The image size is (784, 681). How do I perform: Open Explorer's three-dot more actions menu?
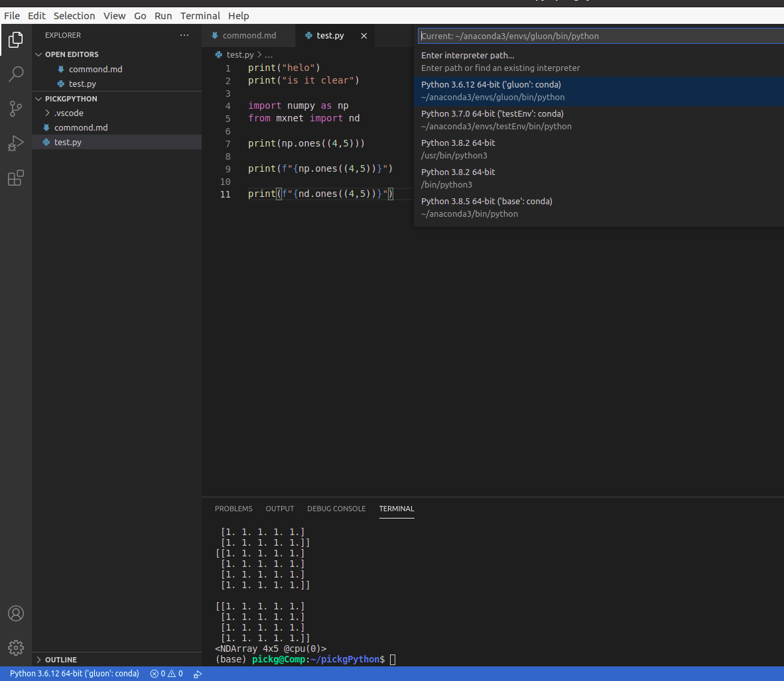184,35
